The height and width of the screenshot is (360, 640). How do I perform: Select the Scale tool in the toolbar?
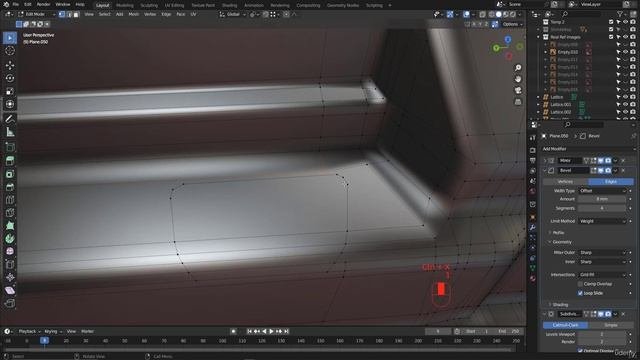pos(10,91)
